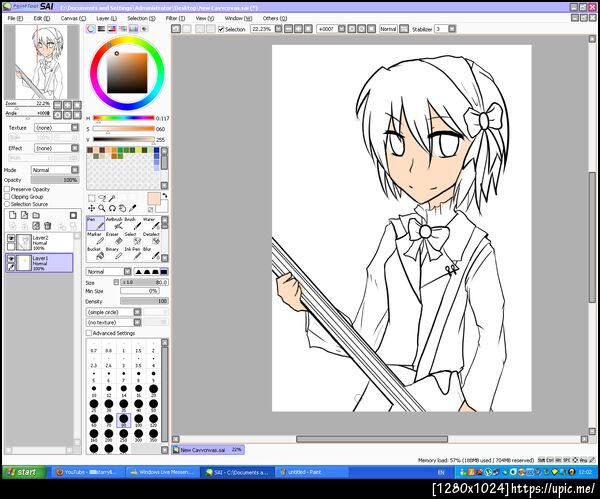Open the Filter menu
Screen dimensions: 600x499
click(x=175, y=18)
